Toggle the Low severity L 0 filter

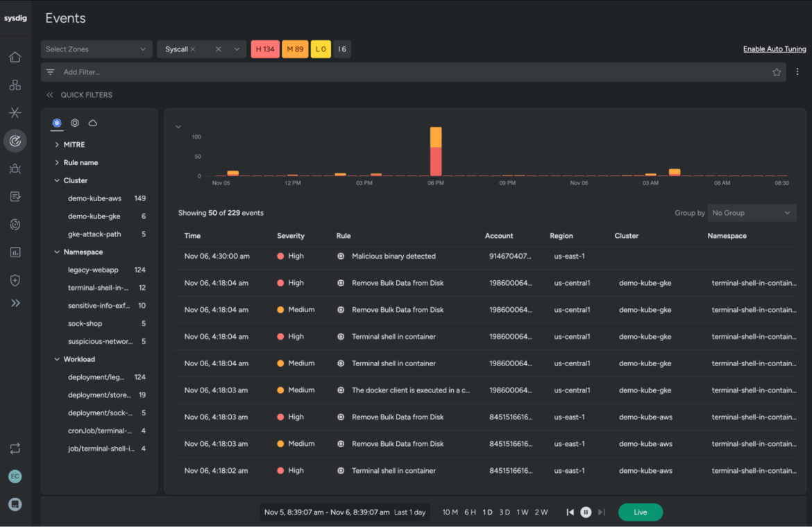tap(321, 49)
